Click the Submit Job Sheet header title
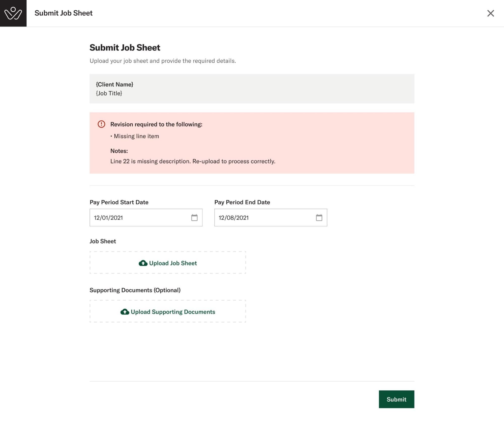Screen dimensions: 504x423 pos(64,13)
